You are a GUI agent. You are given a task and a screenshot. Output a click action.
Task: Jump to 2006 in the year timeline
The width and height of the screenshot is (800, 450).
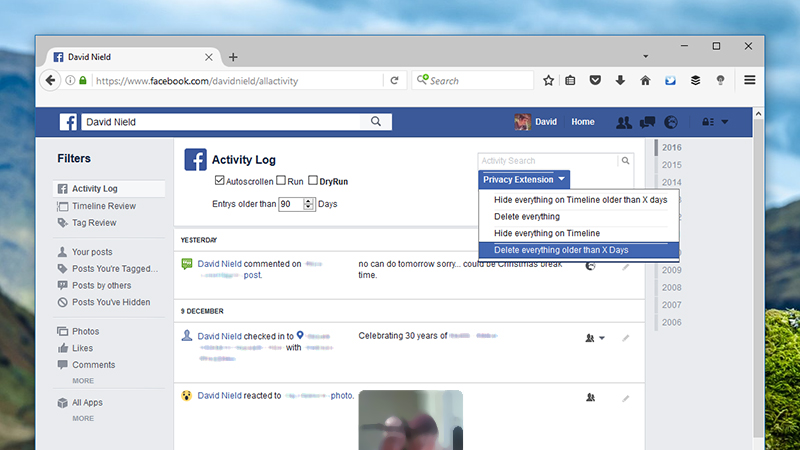click(x=671, y=322)
